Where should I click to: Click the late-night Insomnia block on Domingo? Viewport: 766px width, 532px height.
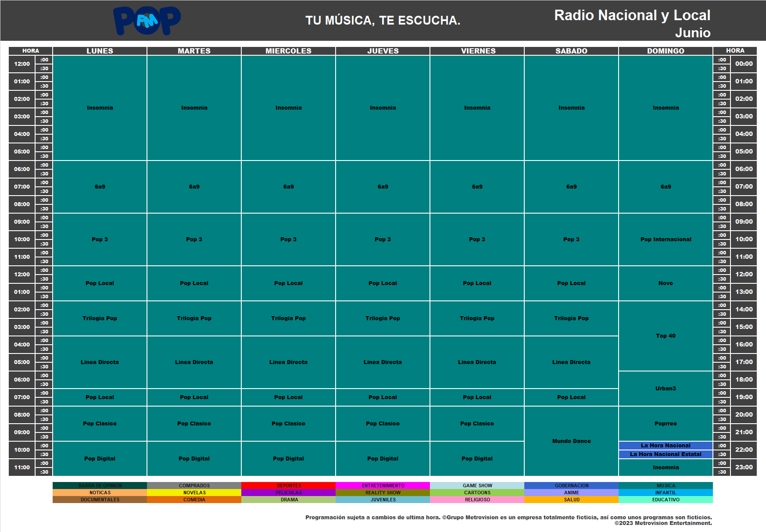pyautogui.click(x=666, y=468)
